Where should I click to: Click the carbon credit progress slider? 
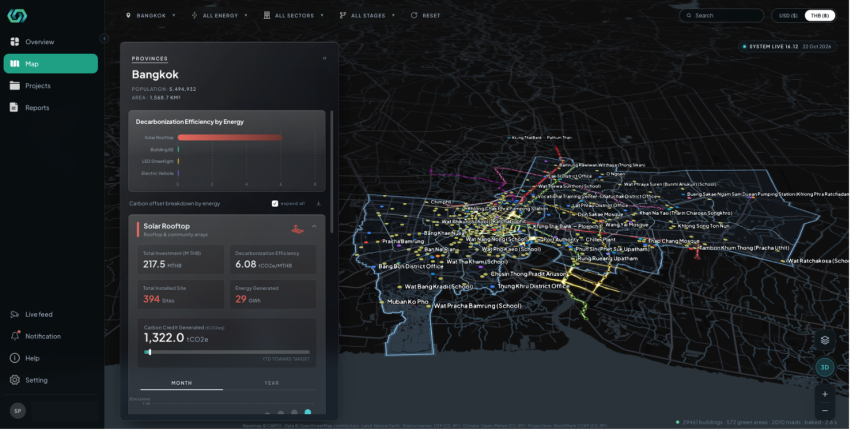[227, 352]
